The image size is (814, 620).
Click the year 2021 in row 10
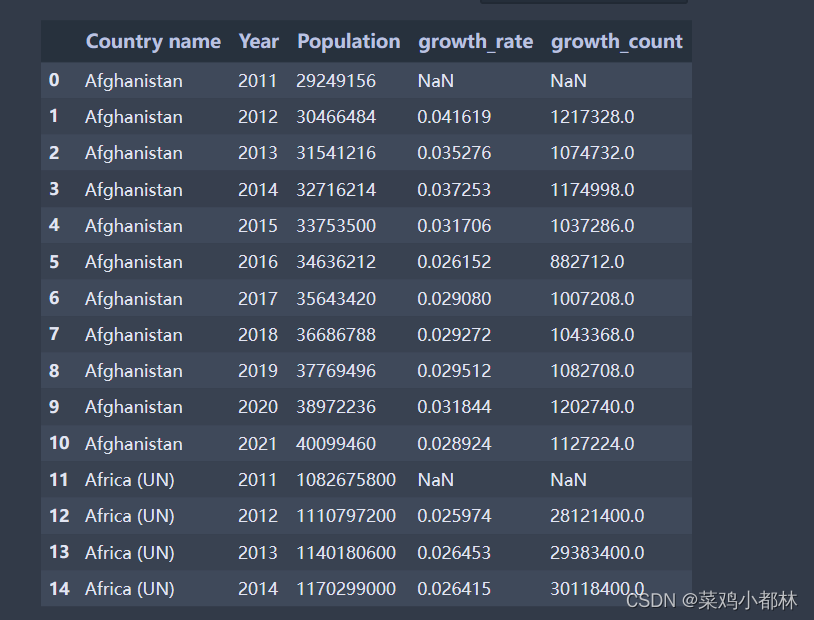[x=257, y=444]
